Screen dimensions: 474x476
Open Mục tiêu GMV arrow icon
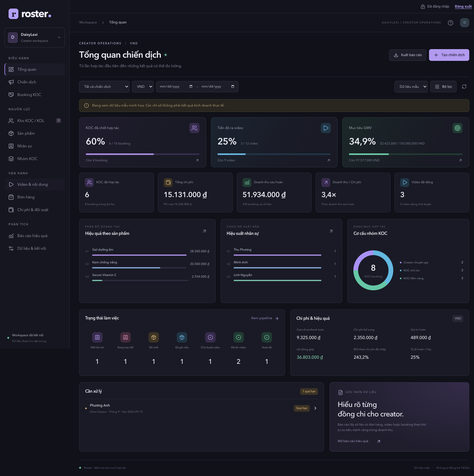click(460, 160)
